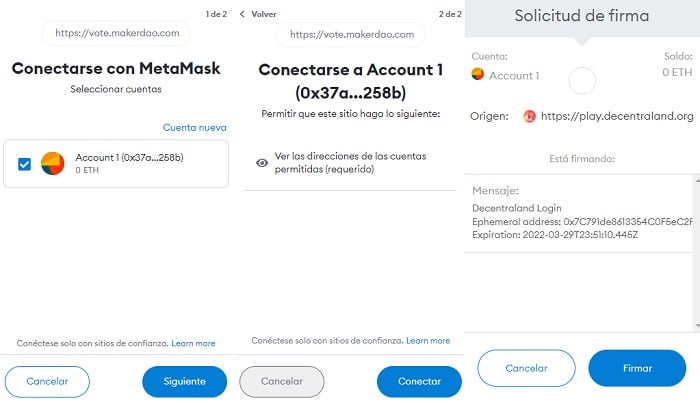The image size is (700, 403).
Task: Click Cancelar in the signature request panel
Action: point(526,368)
